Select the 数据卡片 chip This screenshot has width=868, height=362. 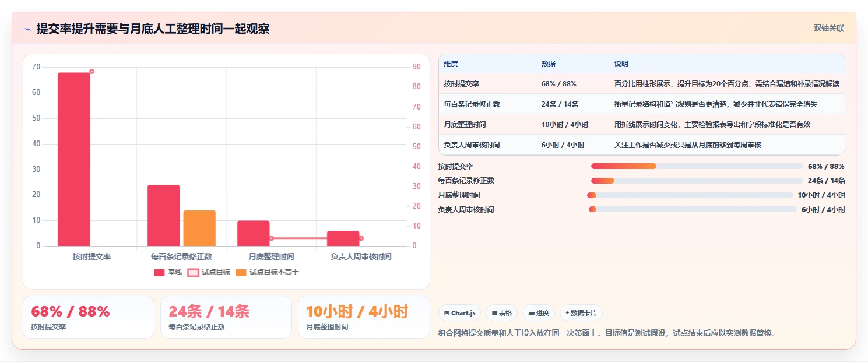coord(581,313)
